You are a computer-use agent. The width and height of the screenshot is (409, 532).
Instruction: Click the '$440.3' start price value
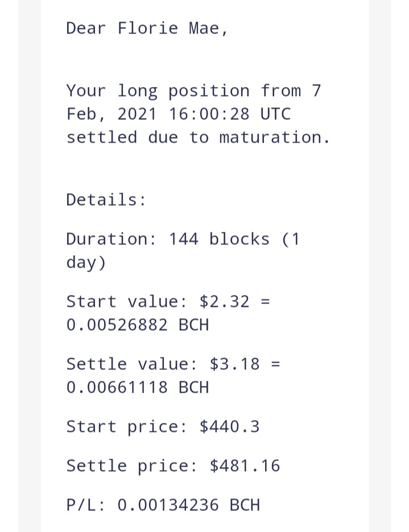click(x=230, y=427)
